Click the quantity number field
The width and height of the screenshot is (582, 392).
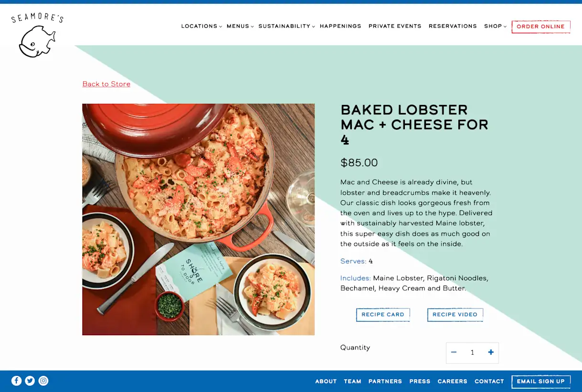click(472, 352)
